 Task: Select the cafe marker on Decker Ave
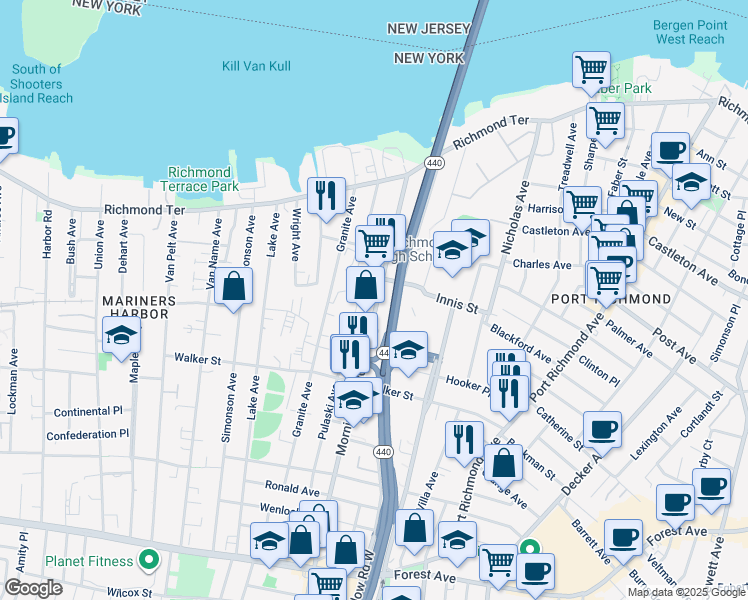click(603, 431)
